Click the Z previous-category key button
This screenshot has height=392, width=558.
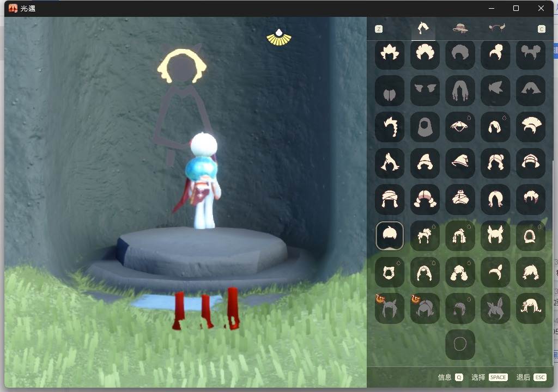379,29
